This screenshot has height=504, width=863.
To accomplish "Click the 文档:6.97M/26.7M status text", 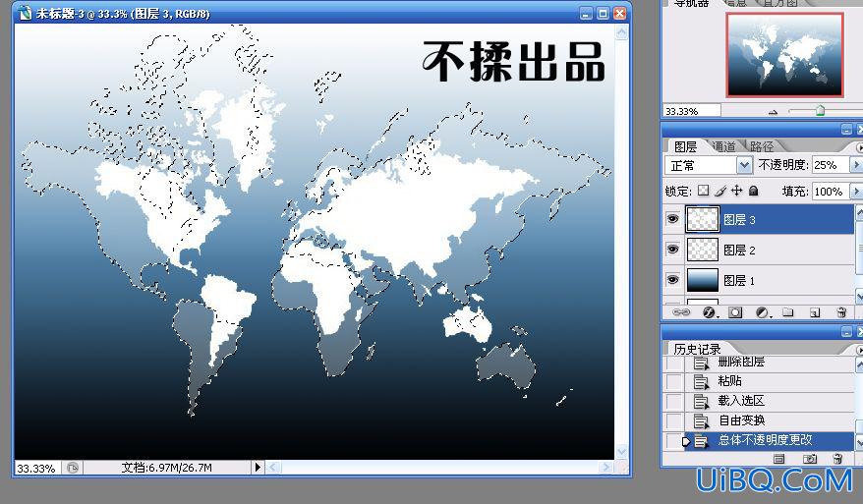I will click(167, 468).
